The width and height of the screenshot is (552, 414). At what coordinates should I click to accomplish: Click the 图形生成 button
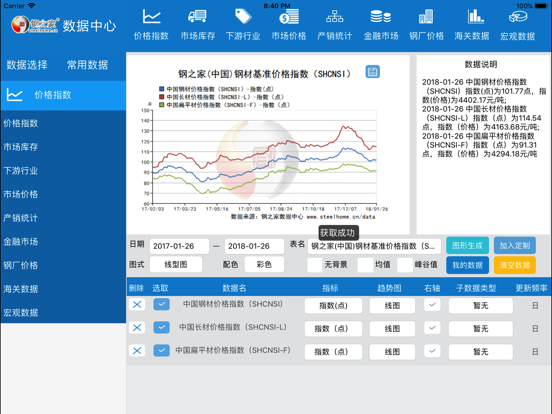pyautogui.click(x=467, y=246)
